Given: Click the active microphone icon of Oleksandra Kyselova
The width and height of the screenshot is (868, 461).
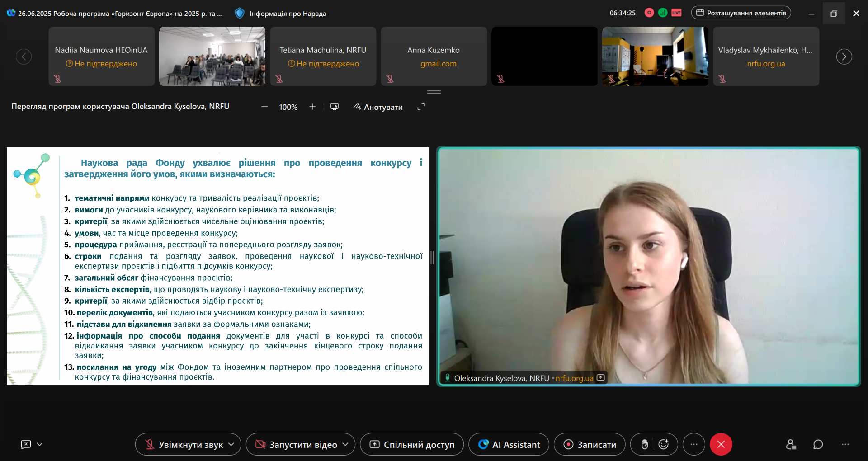Looking at the screenshot, I should tap(447, 378).
